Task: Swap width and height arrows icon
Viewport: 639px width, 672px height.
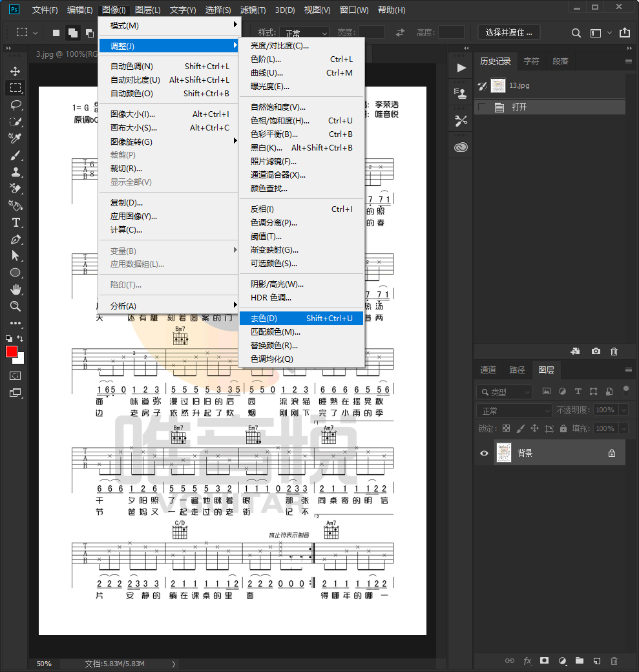Action: pyautogui.click(x=401, y=32)
